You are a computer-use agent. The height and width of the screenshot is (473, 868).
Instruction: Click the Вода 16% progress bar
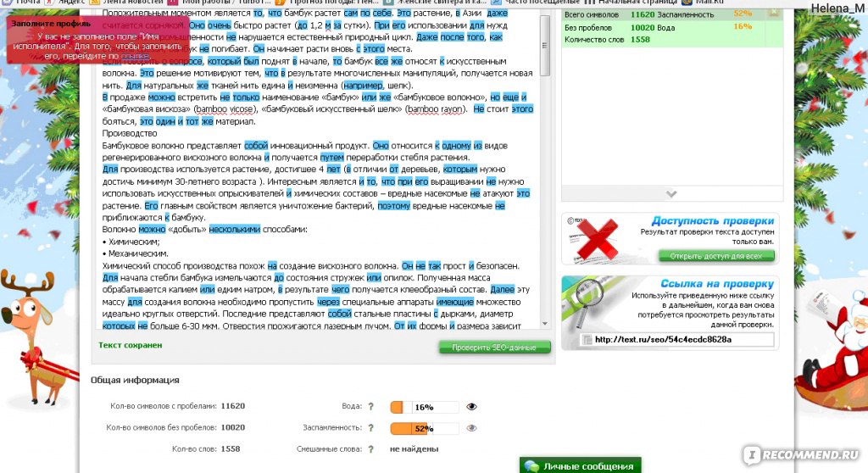coord(424,407)
